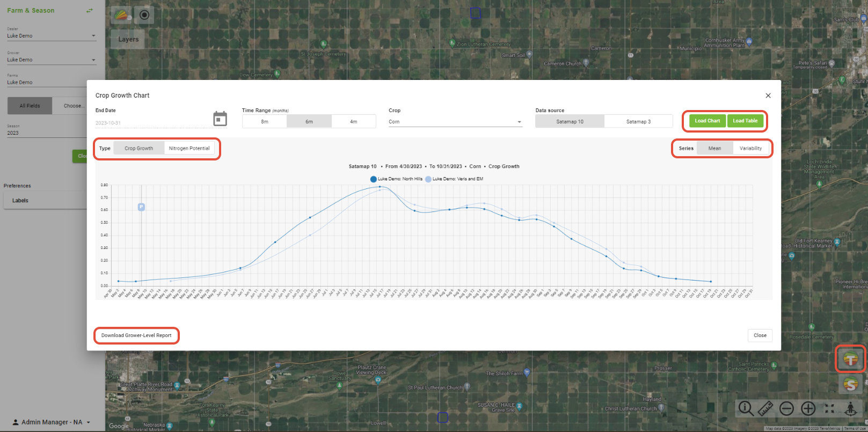Viewport: 868px width, 432px height.
Task: Select the map info query magnifier tool
Action: [x=746, y=409]
